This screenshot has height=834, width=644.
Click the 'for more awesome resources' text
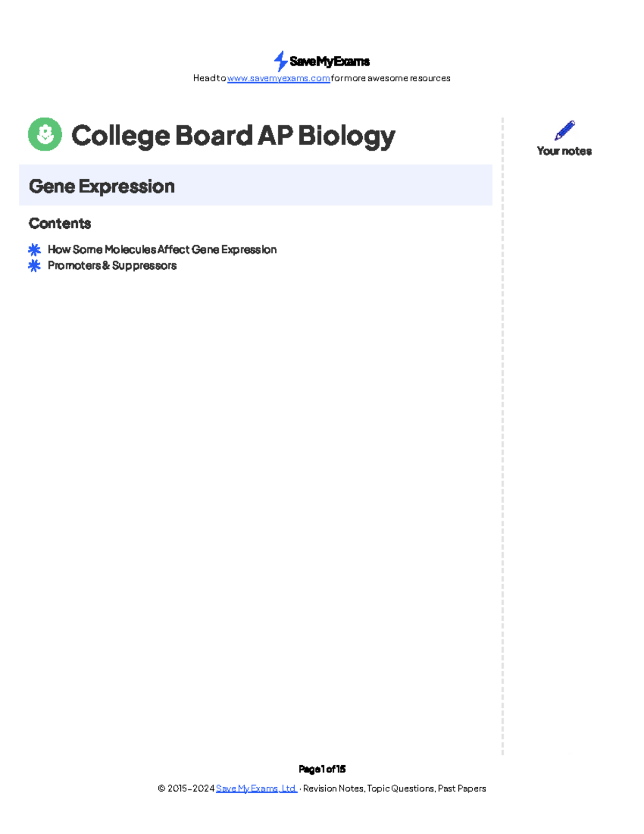pos(391,78)
